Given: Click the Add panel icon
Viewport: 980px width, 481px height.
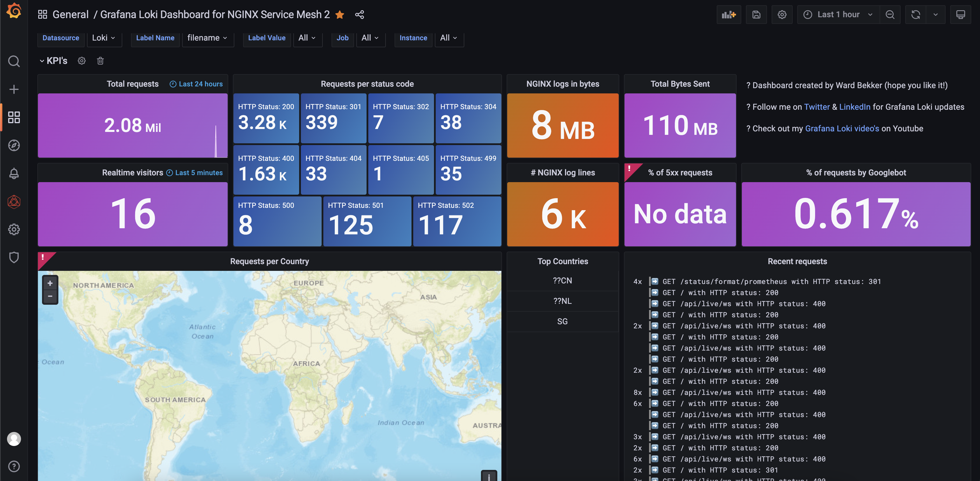Looking at the screenshot, I should pos(728,15).
